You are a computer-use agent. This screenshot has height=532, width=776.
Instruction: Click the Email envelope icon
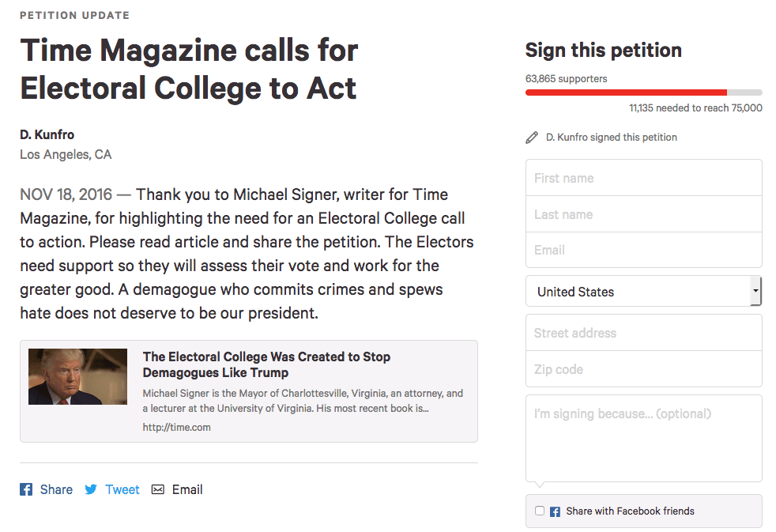pos(158,489)
